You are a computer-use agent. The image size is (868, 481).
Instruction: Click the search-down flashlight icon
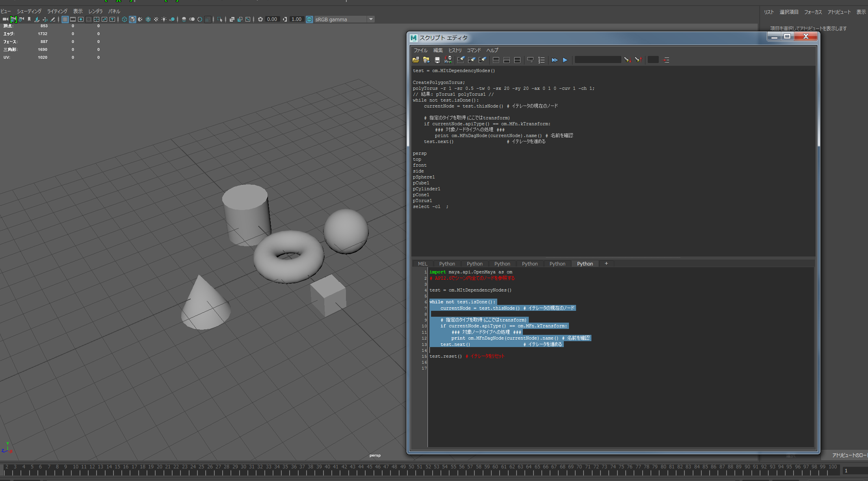click(x=627, y=60)
